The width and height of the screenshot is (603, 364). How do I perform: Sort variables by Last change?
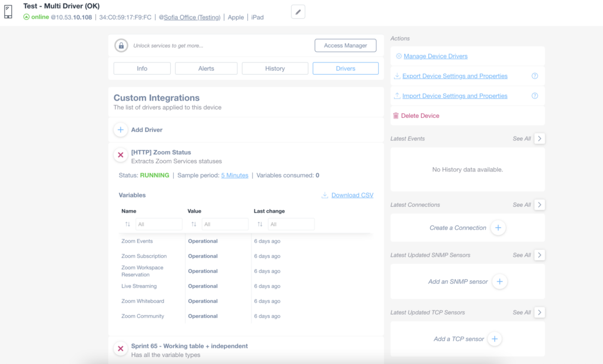[260, 224]
